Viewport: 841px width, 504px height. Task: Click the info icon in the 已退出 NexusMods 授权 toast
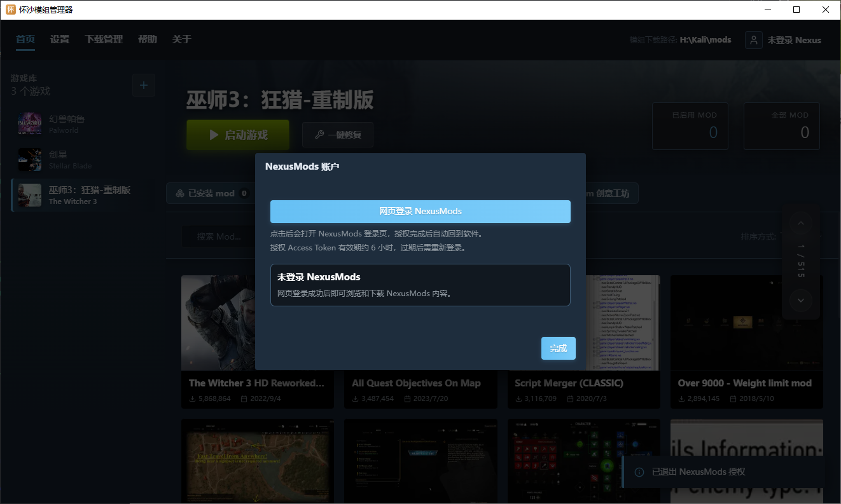coord(640,472)
